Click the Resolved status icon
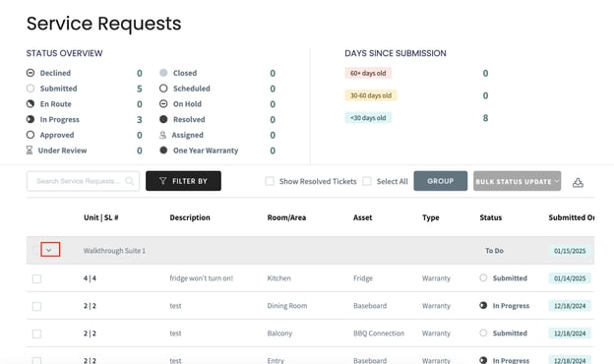This screenshot has height=364, width=614. coord(163,119)
